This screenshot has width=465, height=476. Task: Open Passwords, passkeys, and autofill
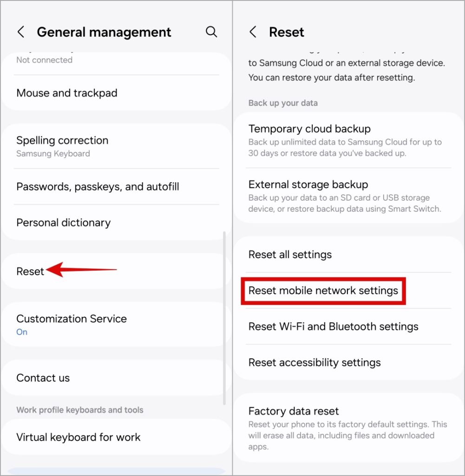click(98, 187)
